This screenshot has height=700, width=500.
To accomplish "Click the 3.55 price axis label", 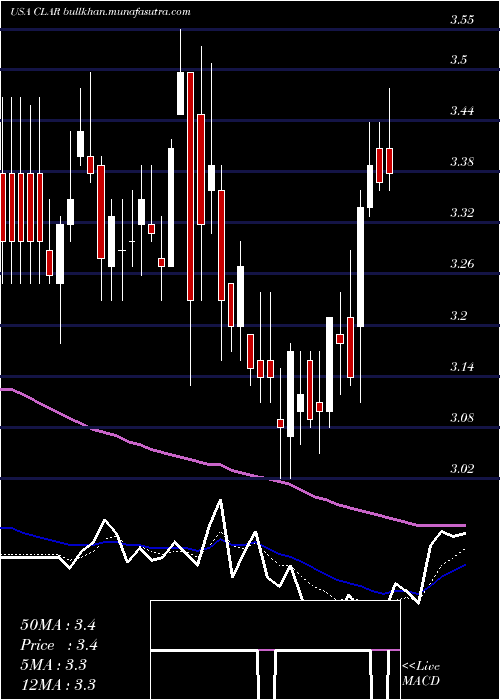I will coord(462,20).
